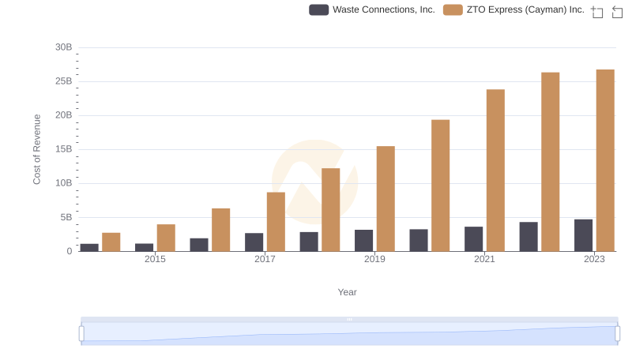This screenshot has width=632, height=364.
Task: Click the Year axis title
Action: [347, 292]
